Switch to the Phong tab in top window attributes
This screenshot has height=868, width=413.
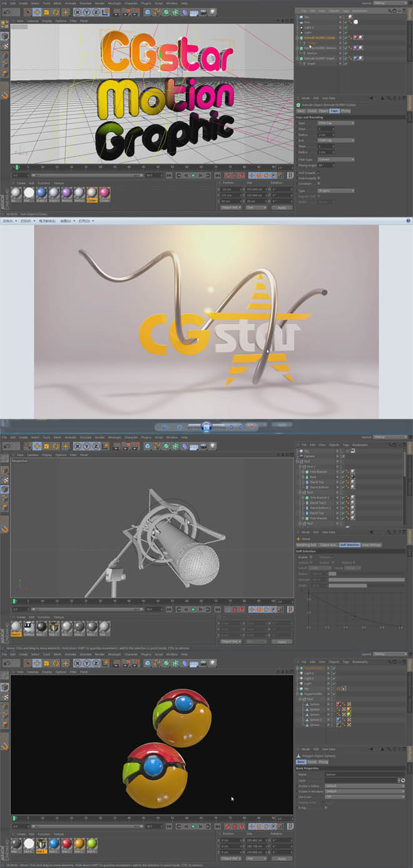pos(345,111)
